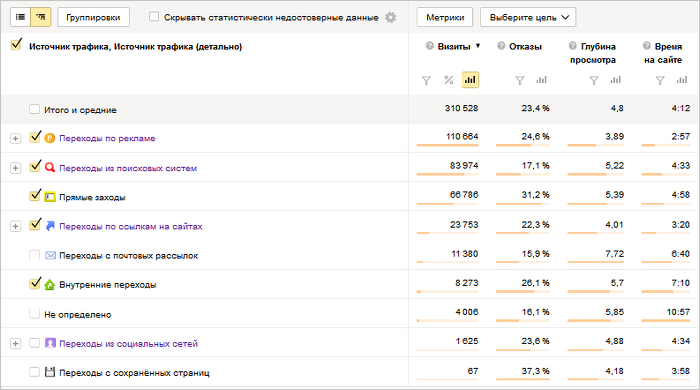Check the Итого и средние checkbox
This screenshot has width=700, height=390.
pos(34,109)
